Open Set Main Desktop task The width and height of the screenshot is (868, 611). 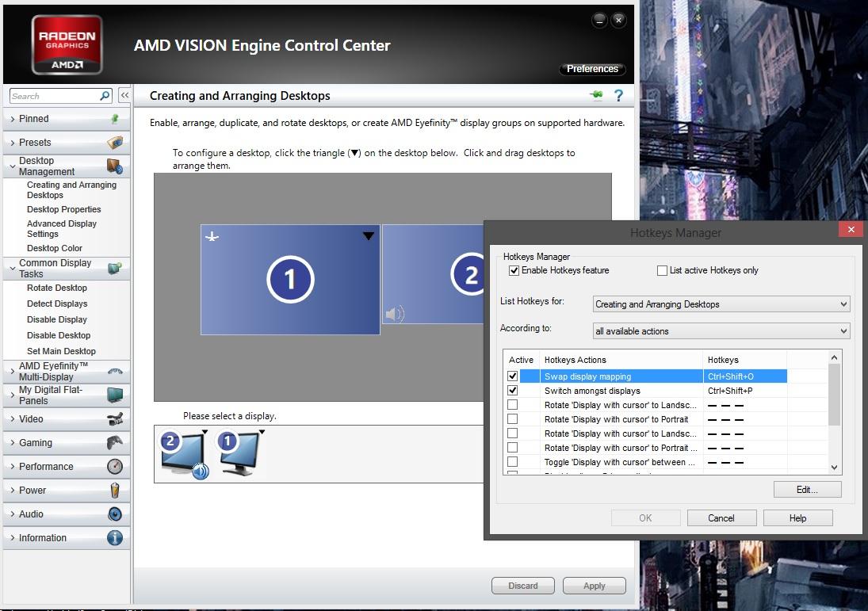click(61, 351)
